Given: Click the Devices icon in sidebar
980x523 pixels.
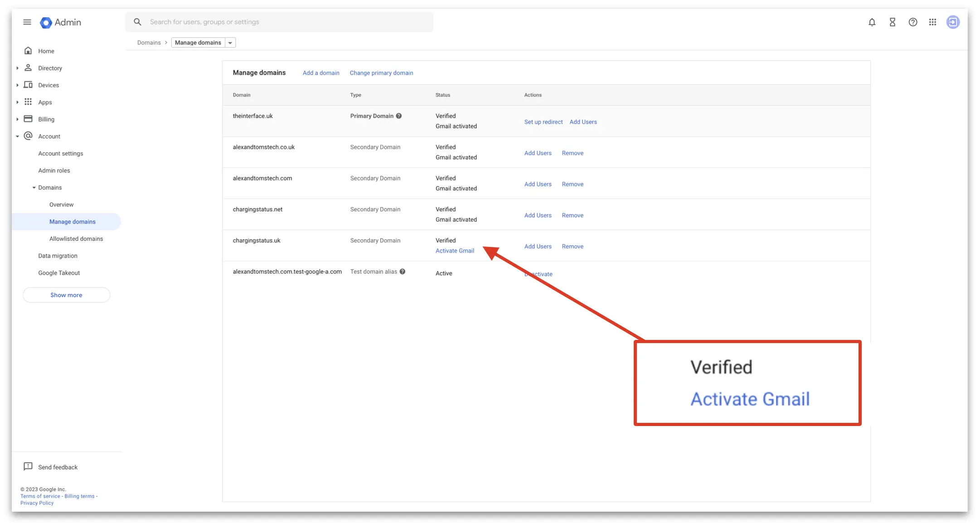Looking at the screenshot, I should (28, 85).
